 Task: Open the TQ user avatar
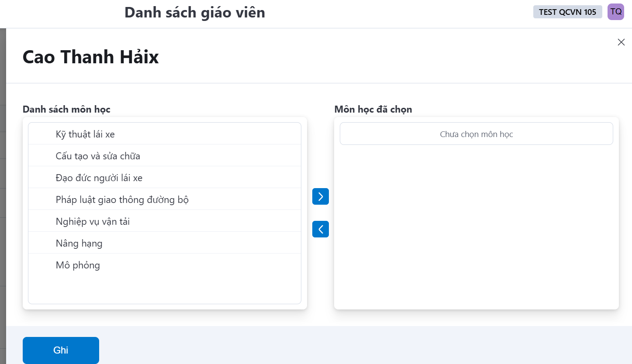click(616, 12)
